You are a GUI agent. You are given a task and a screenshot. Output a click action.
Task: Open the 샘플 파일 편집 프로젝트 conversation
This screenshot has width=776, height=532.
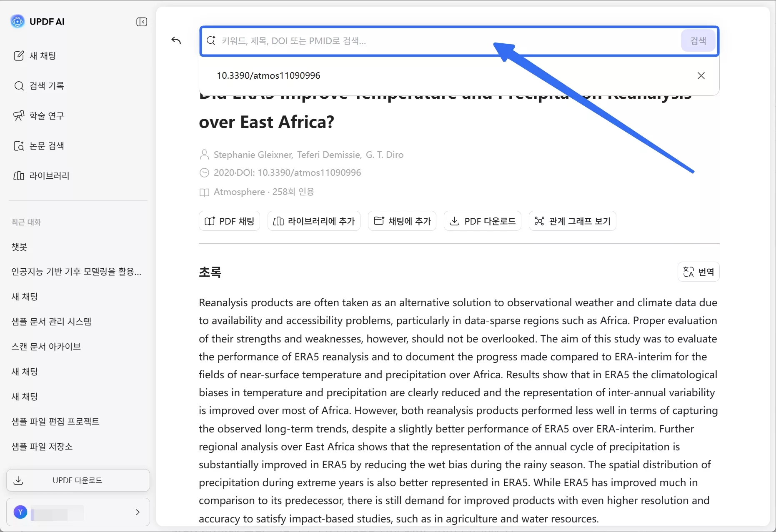tap(55, 422)
